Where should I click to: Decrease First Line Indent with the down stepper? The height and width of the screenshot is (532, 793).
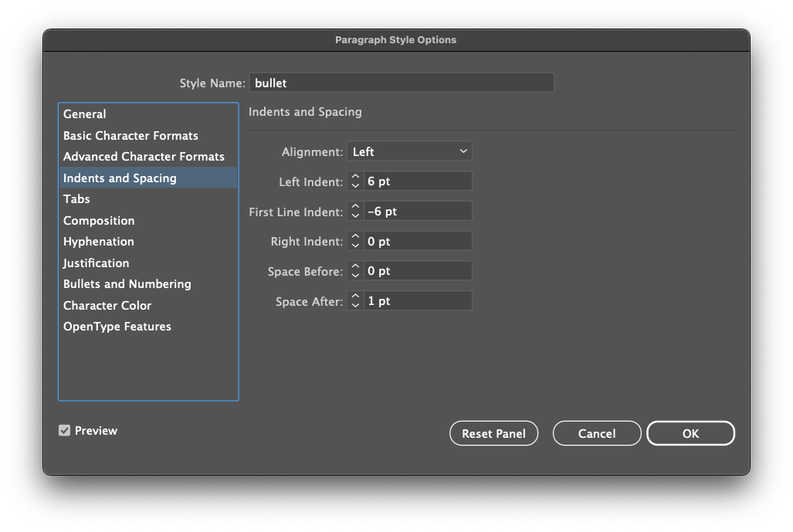(x=355, y=214)
